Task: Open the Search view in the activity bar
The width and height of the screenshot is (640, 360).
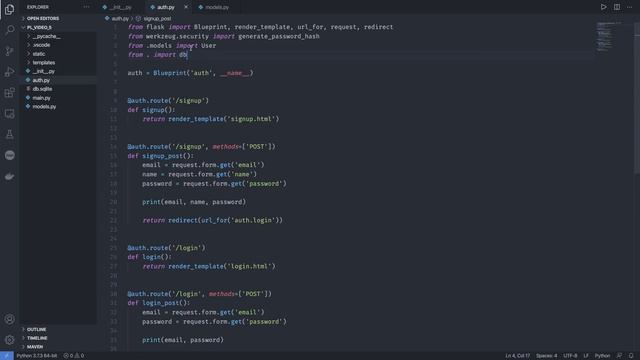Action: (x=9, y=30)
